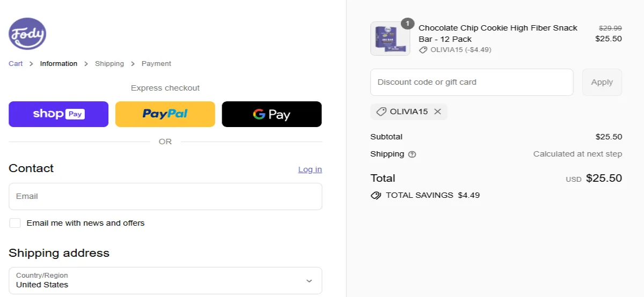Check out with PayPal
Image resolution: width=644 pixels, height=297 pixels.
click(165, 114)
